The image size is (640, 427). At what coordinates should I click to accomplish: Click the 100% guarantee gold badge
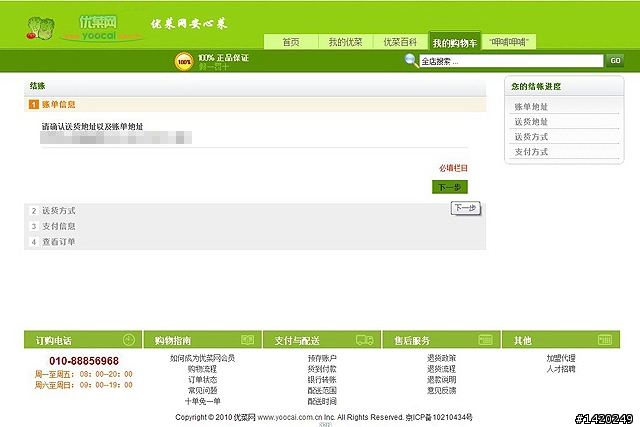click(184, 62)
